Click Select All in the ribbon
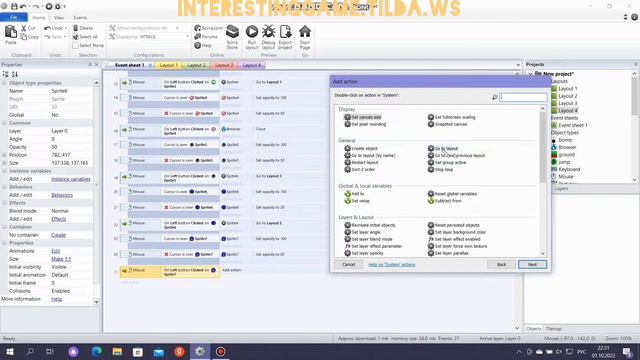 click(85, 37)
